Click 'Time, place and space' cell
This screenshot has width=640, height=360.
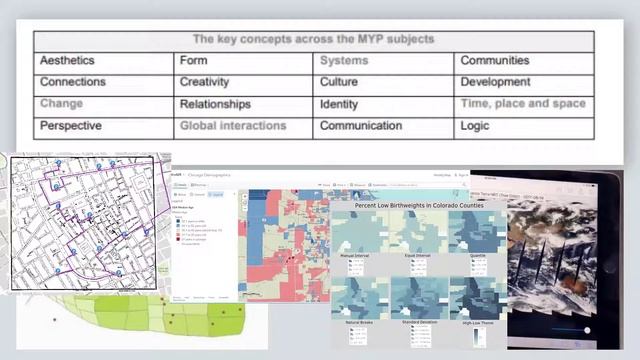pyautogui.click(x=524, y=107)
